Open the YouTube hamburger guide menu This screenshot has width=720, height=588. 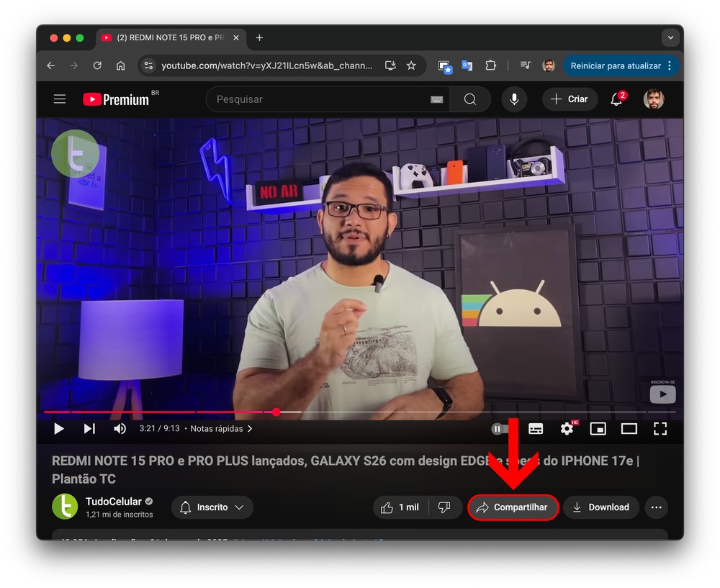pos(60,99)
